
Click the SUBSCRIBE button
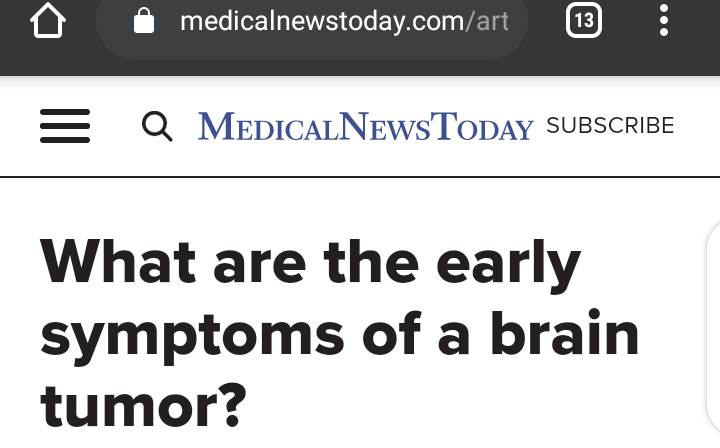[610, 125]
